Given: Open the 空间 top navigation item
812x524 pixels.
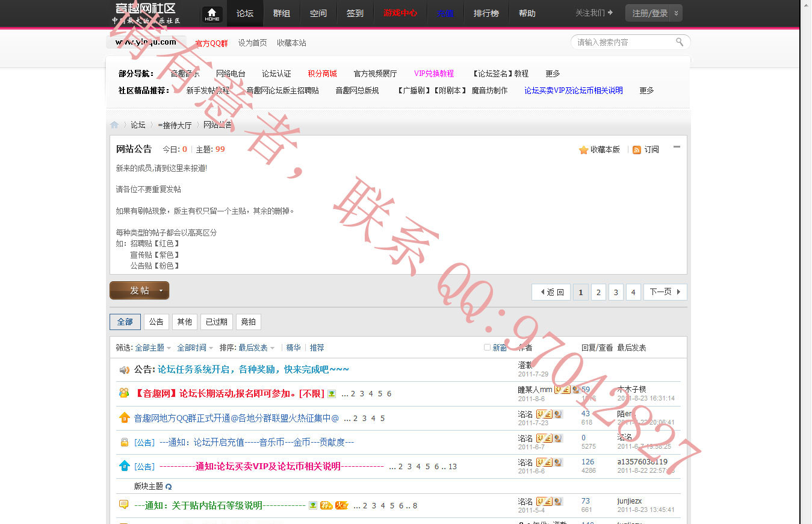Looking at the screenshot, I should tap(318, 13).
